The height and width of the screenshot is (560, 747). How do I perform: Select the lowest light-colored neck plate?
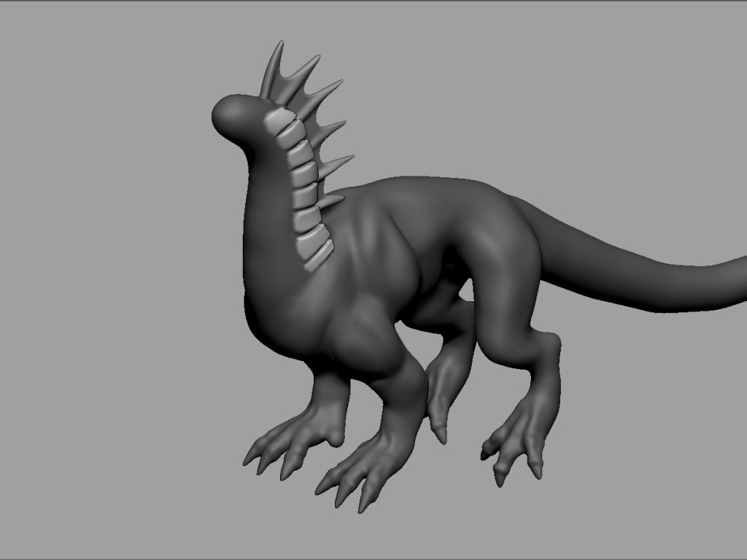[318, 255]
